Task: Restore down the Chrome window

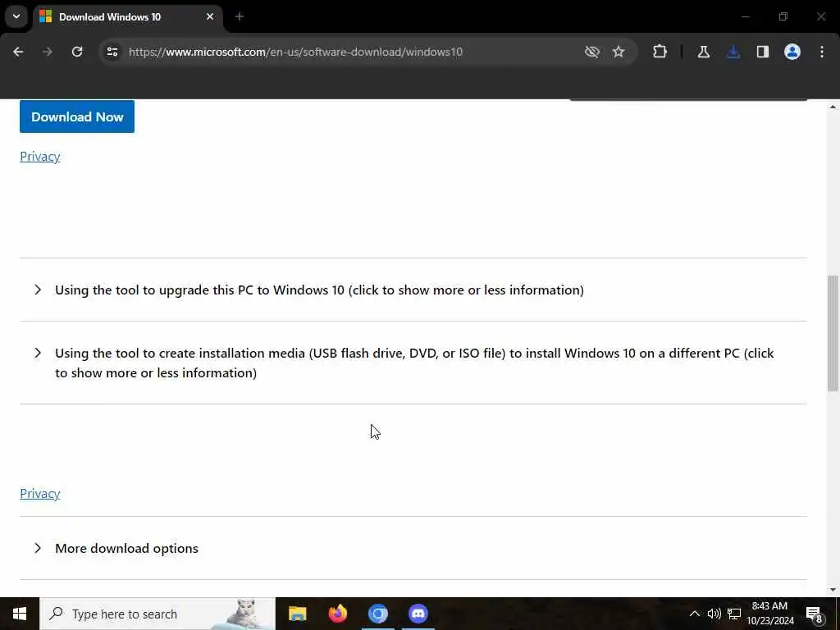Action: (x=783, y=16)
